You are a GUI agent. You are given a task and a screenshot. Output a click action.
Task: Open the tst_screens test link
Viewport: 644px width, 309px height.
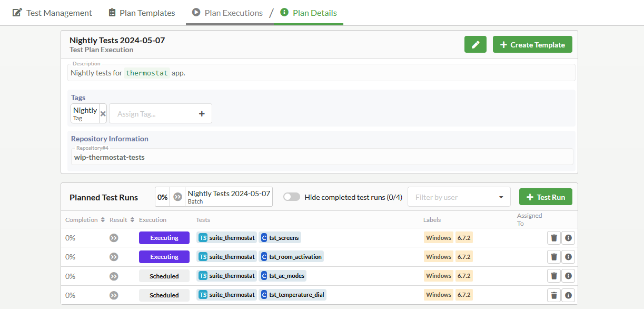click(x=285, y=237)
